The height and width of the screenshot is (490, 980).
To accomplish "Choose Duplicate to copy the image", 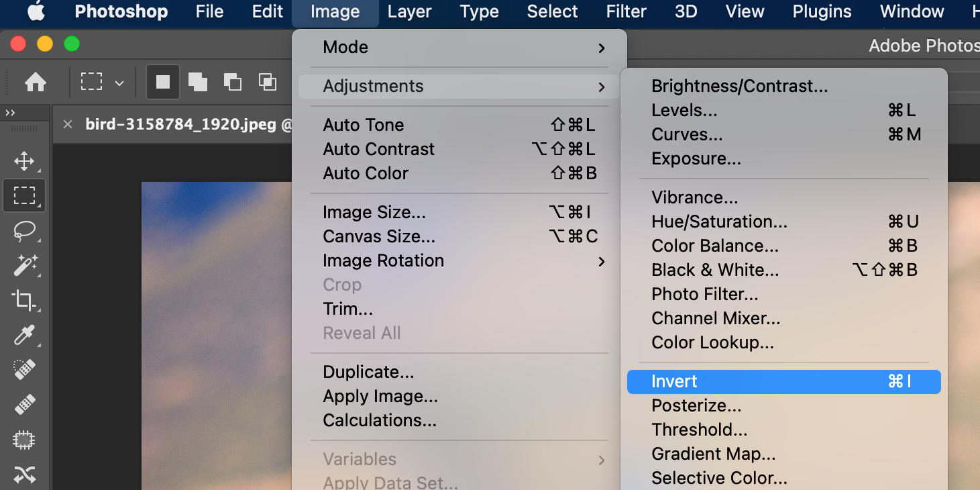I will click(x=368, y=372).
